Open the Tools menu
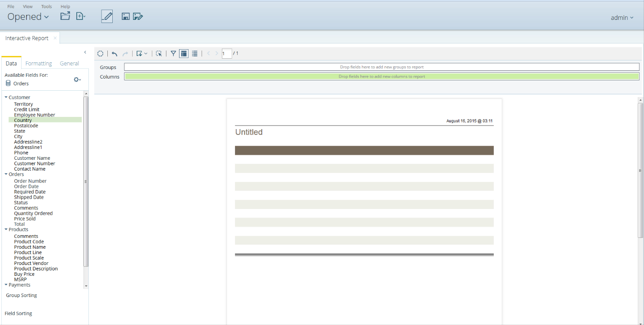 46,6
